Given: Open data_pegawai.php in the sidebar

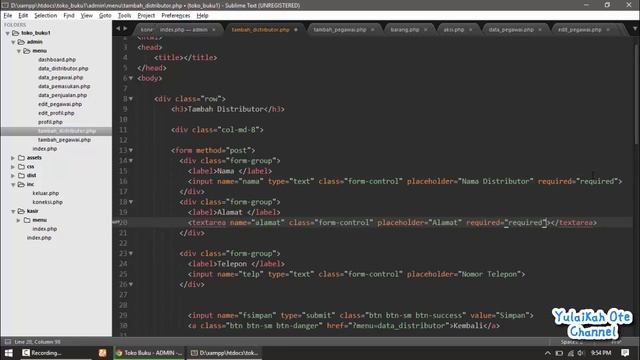Looking at the screenshot, I should coord(60,78).
